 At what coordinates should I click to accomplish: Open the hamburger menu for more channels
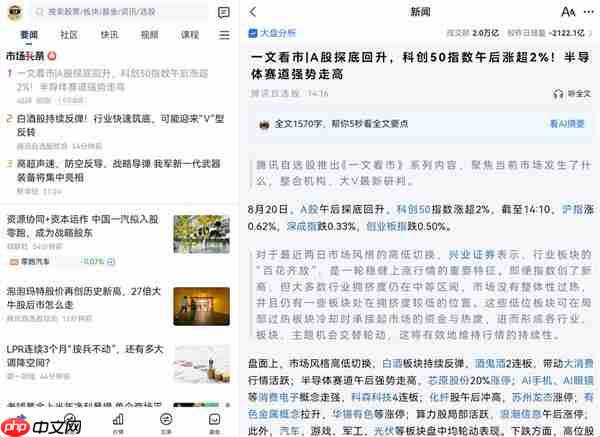pyautogui.click(x=225, y=35)
